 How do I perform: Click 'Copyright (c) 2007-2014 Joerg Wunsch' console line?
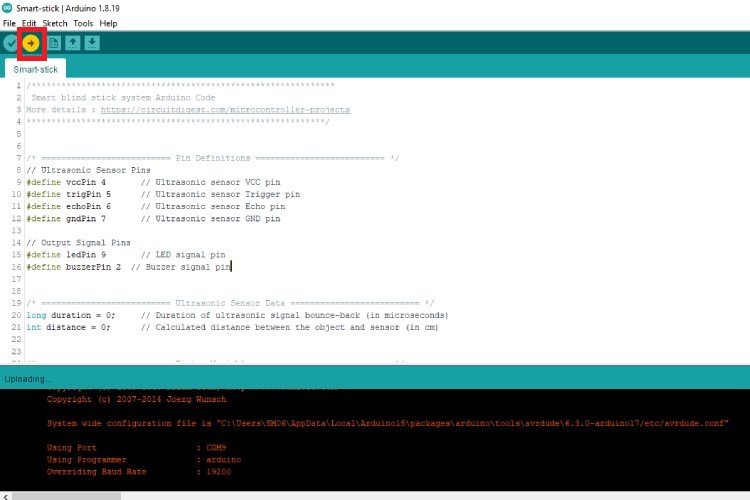point(136,400)
